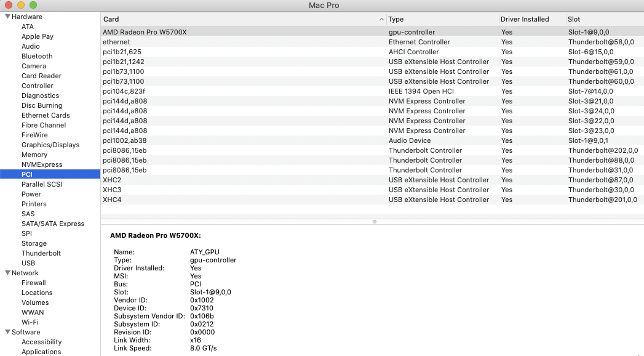Select NVMExpress in the sidebar
644x356 pixels.
tap(42, 164)
